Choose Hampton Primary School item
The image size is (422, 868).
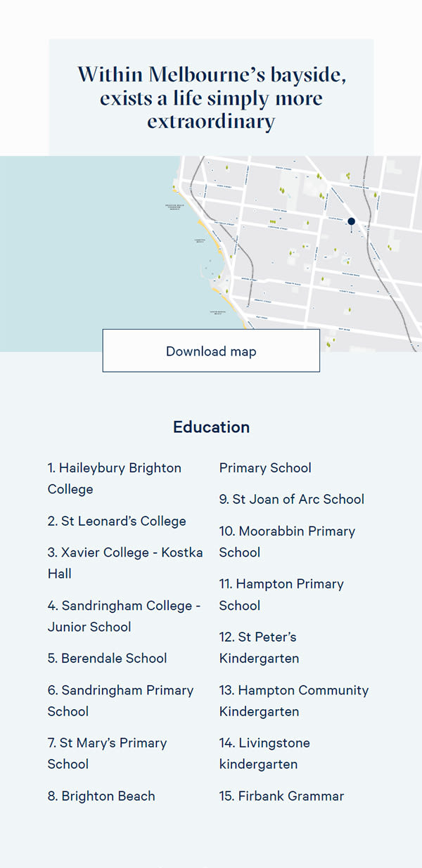point(281,595)
